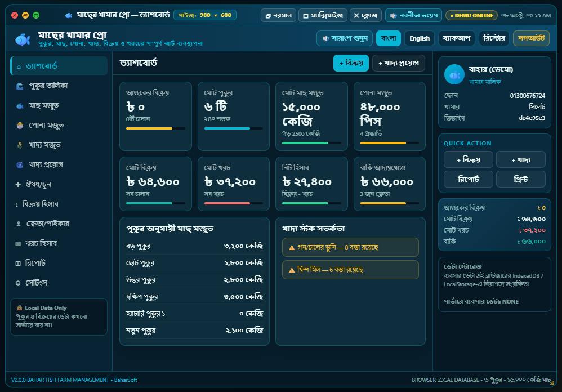This screenshot has height=392, width=562.
Task: Click the গম/চালের ভুসি stock warning
Action: 350,247
